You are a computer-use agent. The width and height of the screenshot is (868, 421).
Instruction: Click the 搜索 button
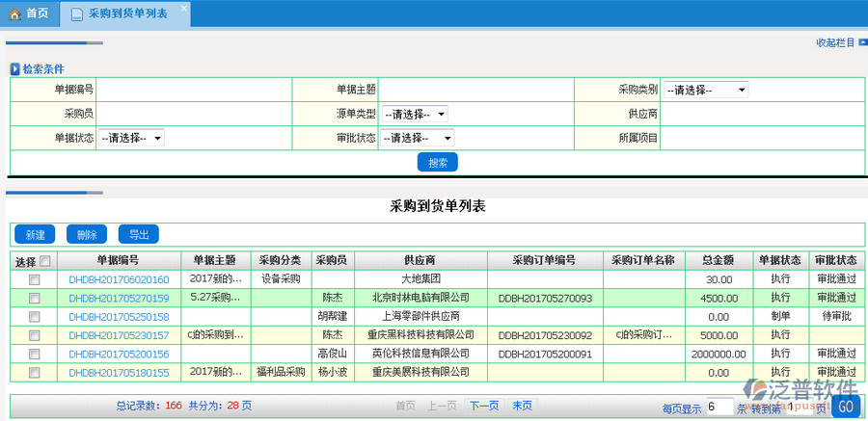437,163
